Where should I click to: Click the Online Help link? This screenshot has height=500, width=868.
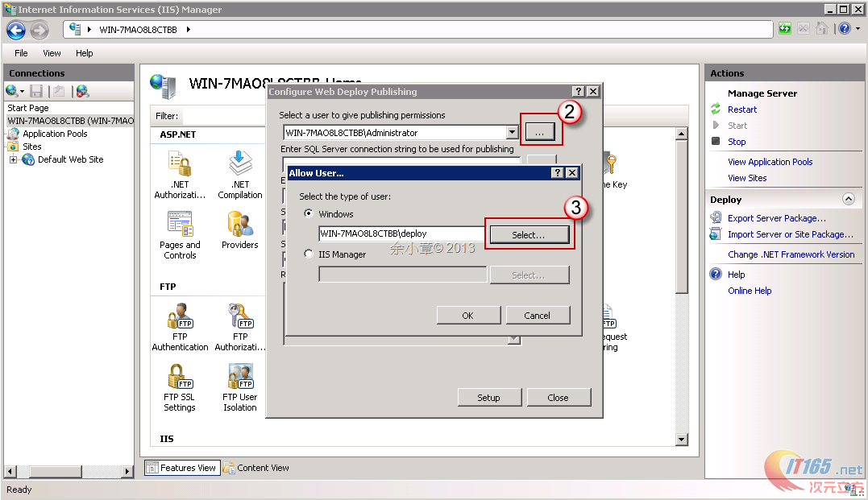click(750, 291)
